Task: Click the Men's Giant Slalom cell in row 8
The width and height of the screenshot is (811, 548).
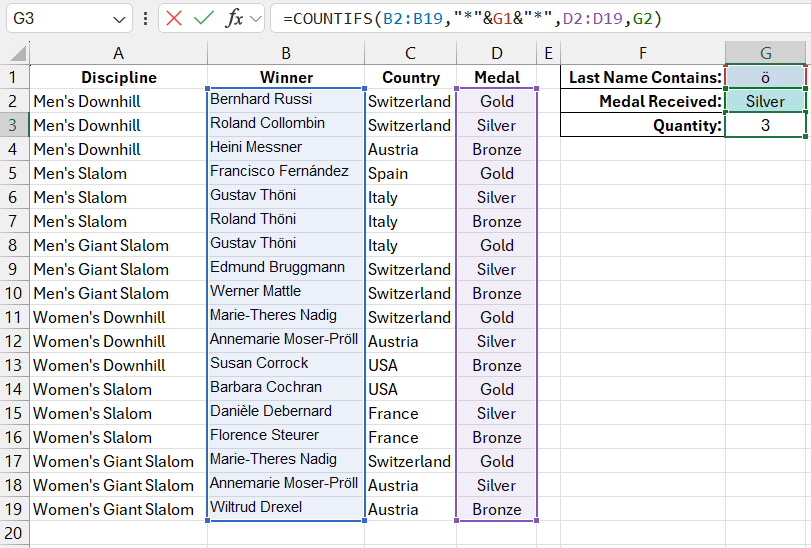Action: tap(118, 245)
